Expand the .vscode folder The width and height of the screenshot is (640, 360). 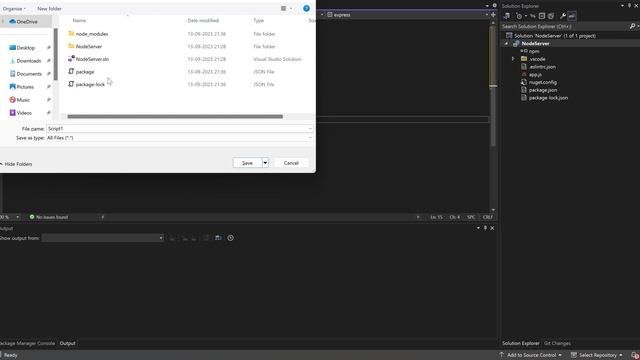tap(513, 59)
